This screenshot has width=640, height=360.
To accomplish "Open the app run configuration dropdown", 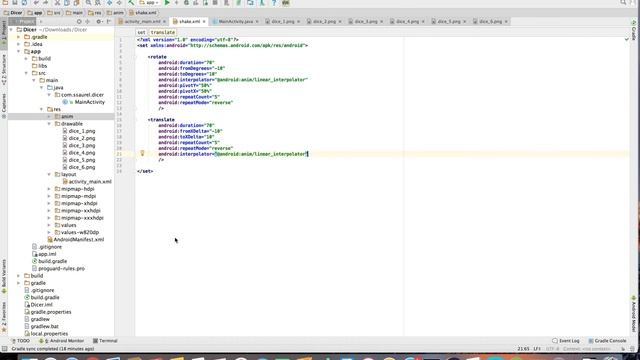I will coord(149,2).
